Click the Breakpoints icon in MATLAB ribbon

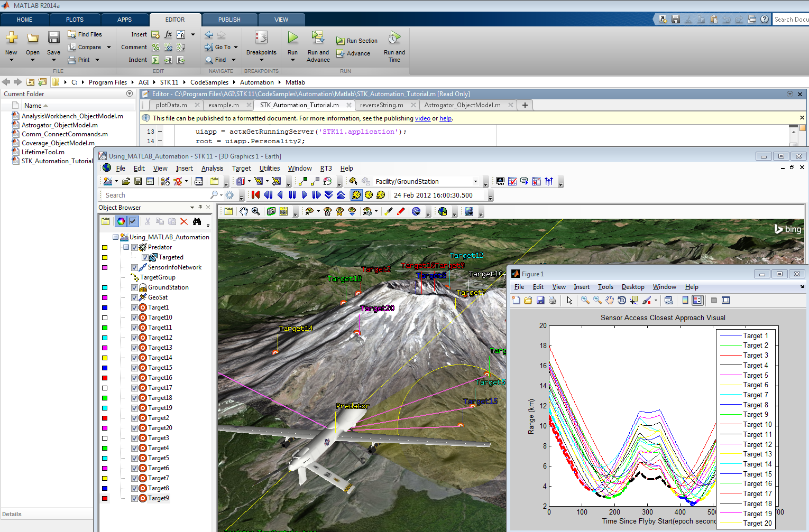(x=261, y=38)
